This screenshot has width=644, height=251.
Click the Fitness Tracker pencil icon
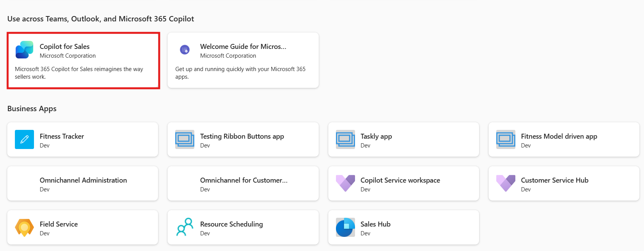coord(24,139)
